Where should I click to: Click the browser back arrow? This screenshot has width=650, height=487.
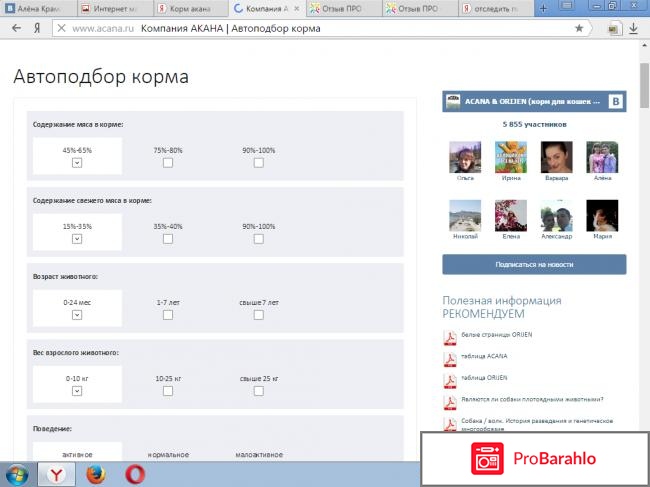coord(16,28)
